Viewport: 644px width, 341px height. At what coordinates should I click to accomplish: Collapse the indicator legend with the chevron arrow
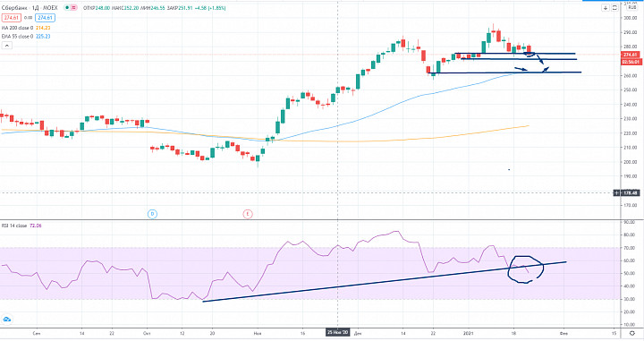click(6, 45)
